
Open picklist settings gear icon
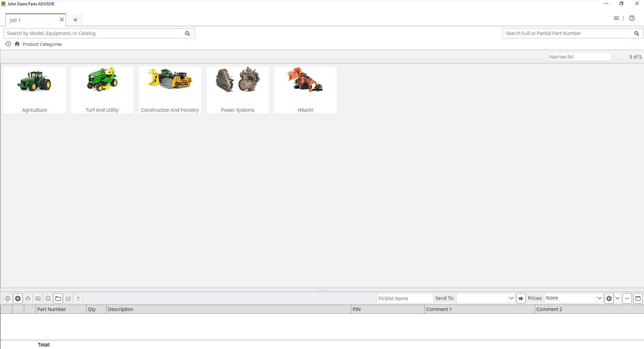point(609,299)
